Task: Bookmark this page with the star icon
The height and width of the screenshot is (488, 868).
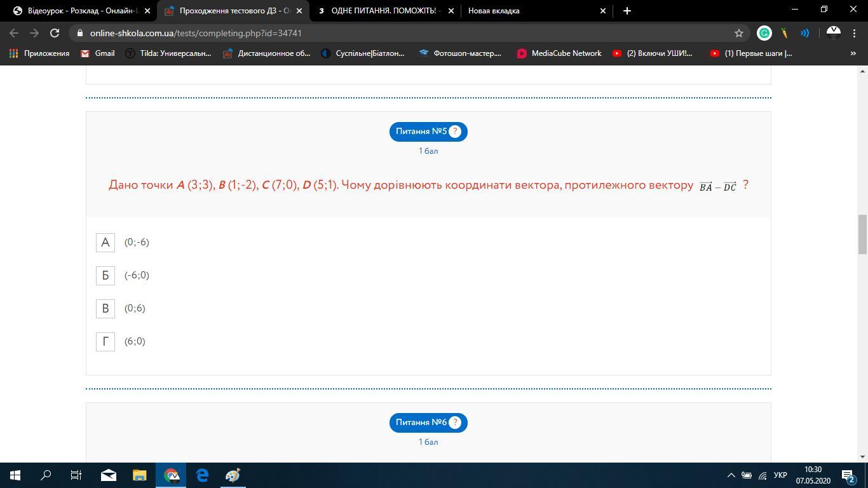Action: click(739, 33)
